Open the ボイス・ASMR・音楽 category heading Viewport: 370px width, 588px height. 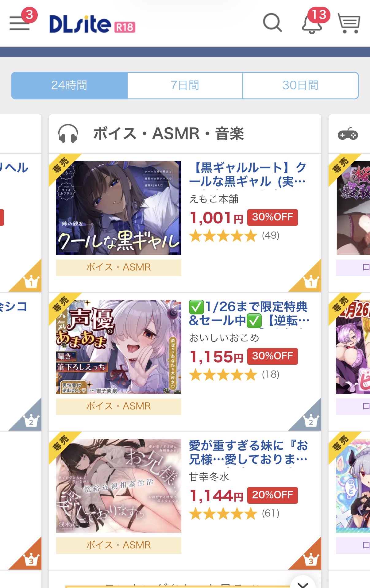click(x=168, y=134)
